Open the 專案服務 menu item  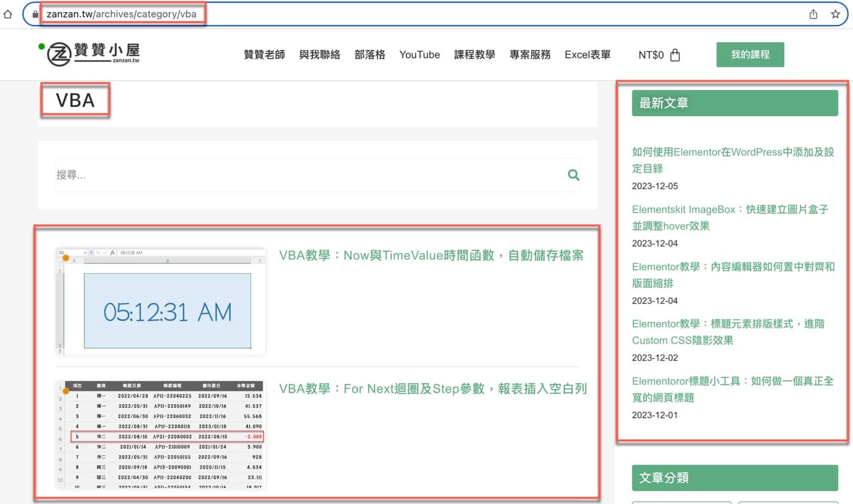[530, 55]
